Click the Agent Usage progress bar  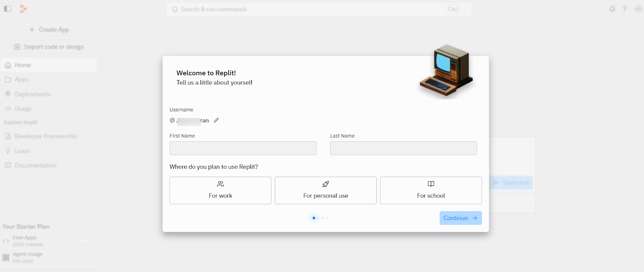87,258
